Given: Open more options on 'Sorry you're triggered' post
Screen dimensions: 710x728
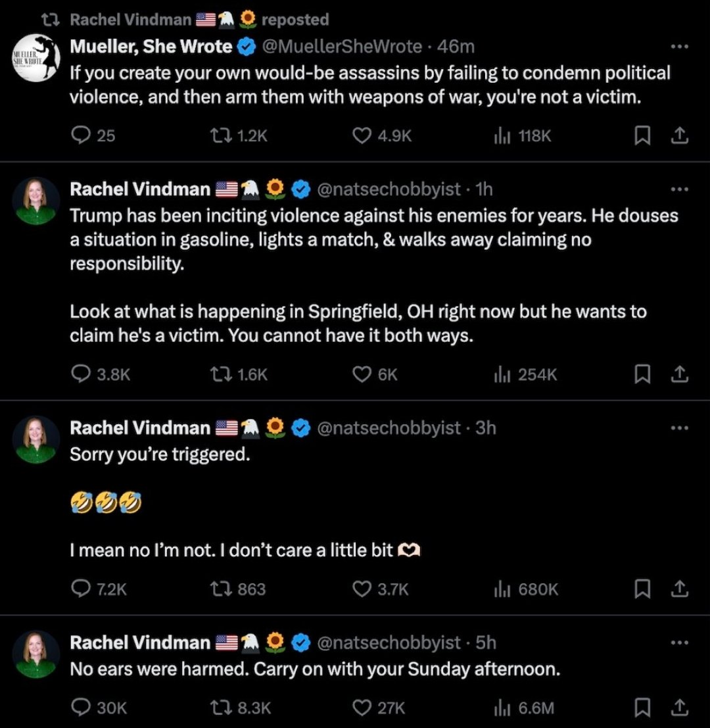Looking at the screenshot, I should pos(679,427).
